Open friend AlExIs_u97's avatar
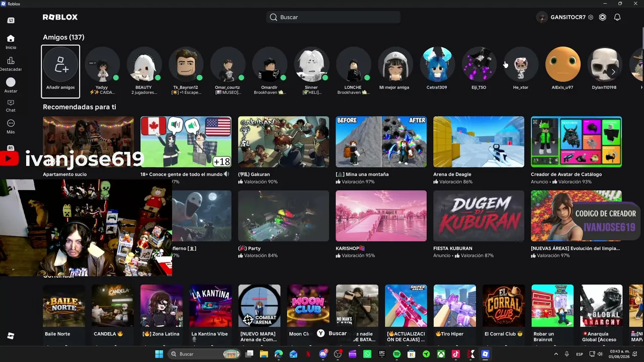This screenshot has width=644, height=362. (562, 64)
